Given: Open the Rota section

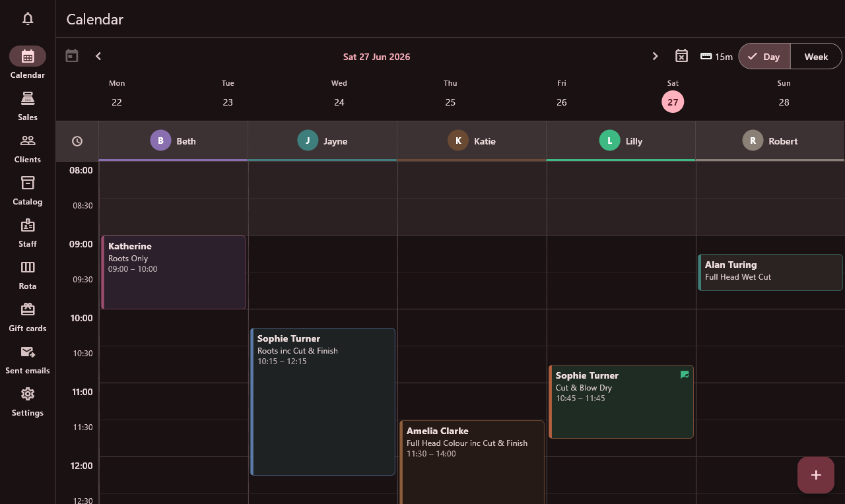Looking at the screenshot, I should 28,274.
